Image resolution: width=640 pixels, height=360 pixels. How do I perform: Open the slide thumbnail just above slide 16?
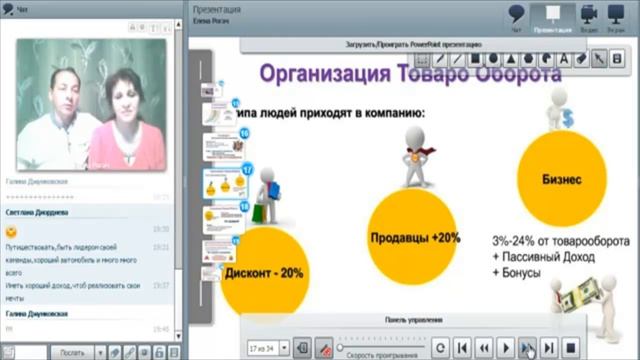(219, 114)
